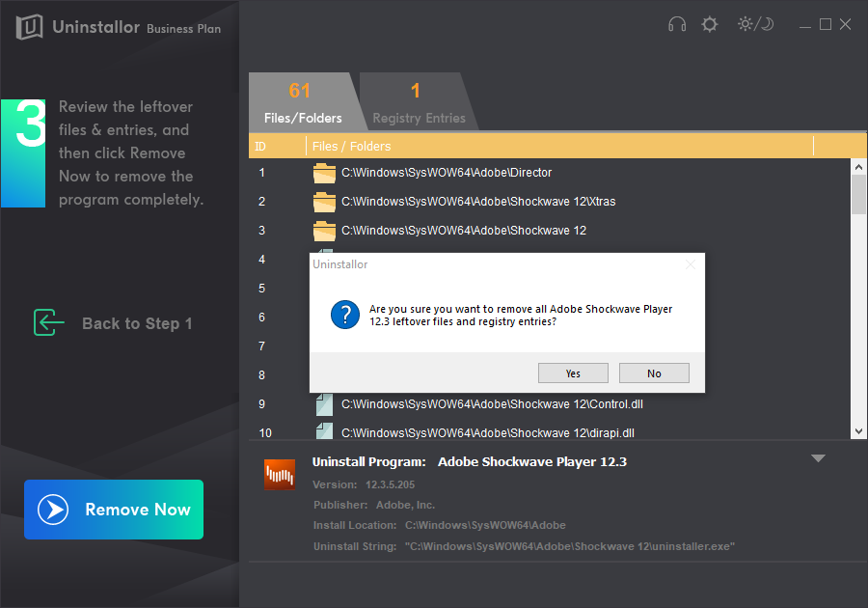Decline removal by clicking No
This screenshot has width=868, height=608.
[x=654, y=373]
